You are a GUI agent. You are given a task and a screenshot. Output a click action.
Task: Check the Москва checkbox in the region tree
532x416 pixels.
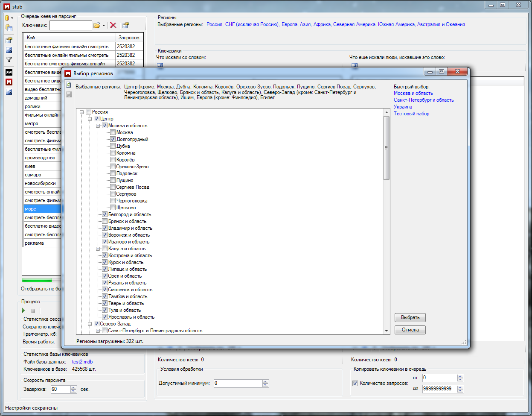tap(113, 132)
